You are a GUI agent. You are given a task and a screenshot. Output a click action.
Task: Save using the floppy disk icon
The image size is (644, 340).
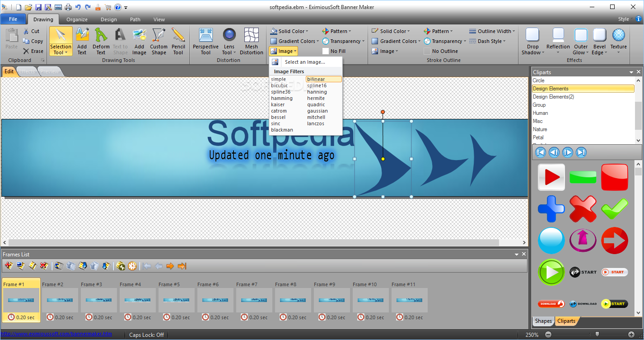pos(38,7)
